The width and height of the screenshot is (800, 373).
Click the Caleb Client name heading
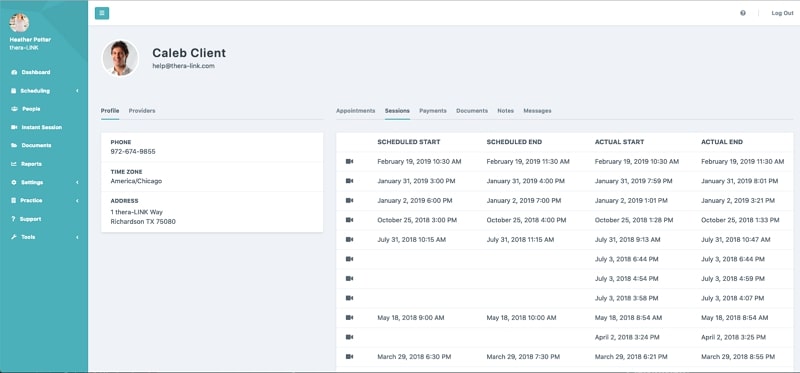(189, 53)
